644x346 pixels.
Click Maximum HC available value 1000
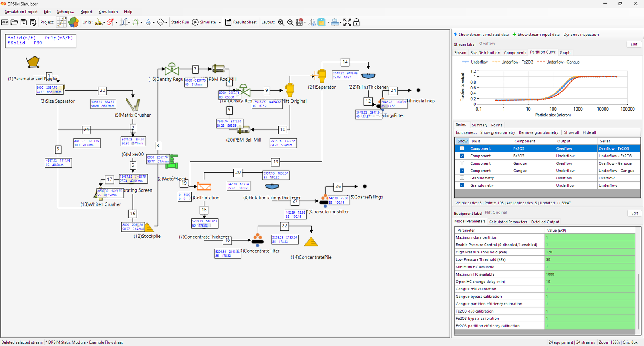click(x=590, y=274)
